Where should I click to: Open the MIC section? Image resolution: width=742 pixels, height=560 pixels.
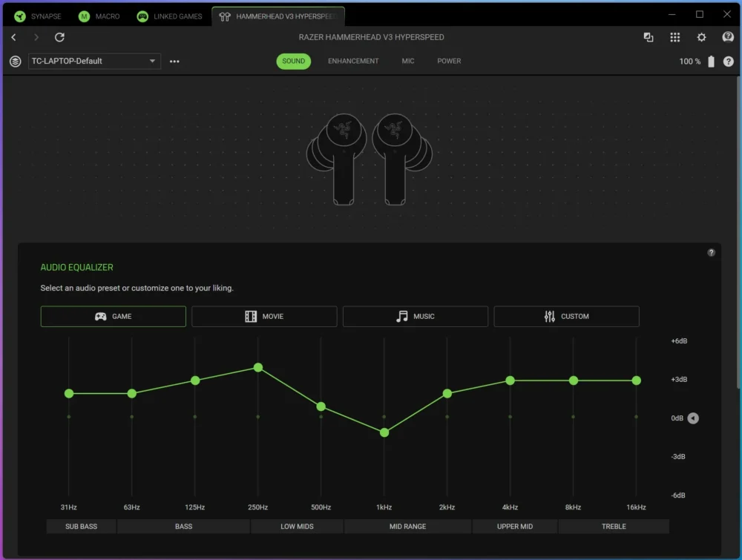tap(408, 61)
